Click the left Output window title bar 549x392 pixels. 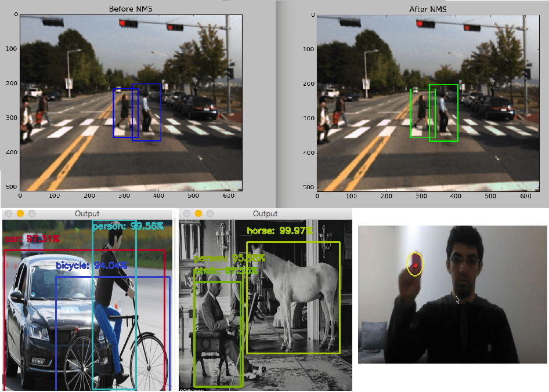pyautogui.click(x=87, y=213)
